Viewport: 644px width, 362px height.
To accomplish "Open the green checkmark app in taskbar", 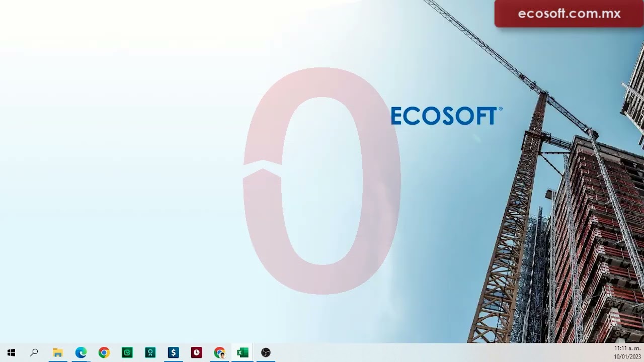I will (x=127, y=353).
